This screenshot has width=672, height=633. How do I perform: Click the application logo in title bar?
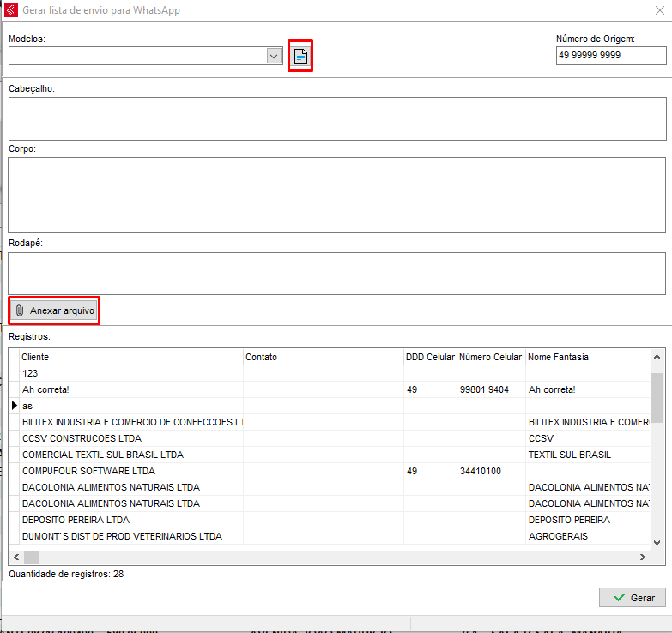(x=11, y=11)
